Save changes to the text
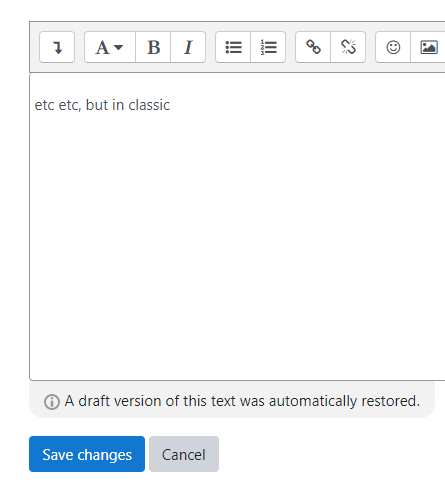Viewport: 445px width, 491px height. click(x=87, y=454)
